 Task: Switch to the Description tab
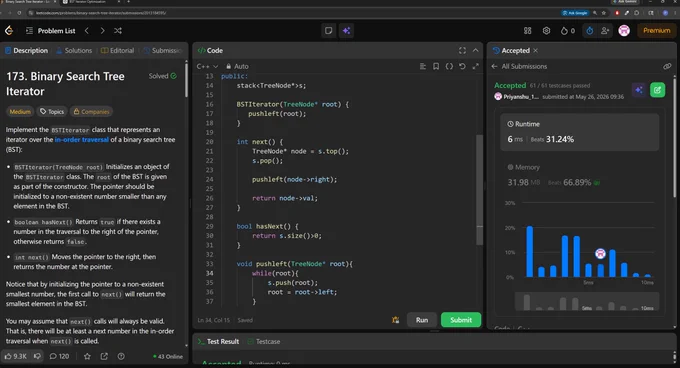[26, 51]
